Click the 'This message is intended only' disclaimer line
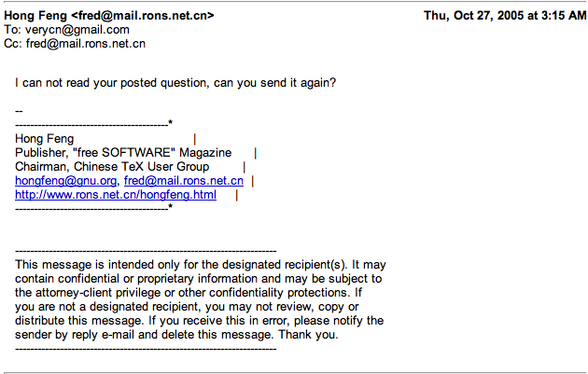 coord(201,265)
